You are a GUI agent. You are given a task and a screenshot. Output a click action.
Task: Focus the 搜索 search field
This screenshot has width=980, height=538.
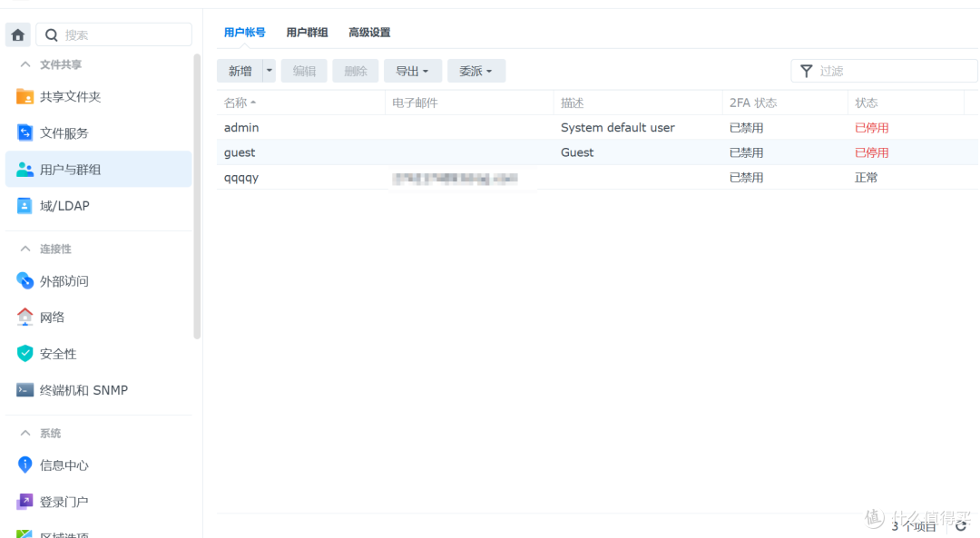click(113, 35)
